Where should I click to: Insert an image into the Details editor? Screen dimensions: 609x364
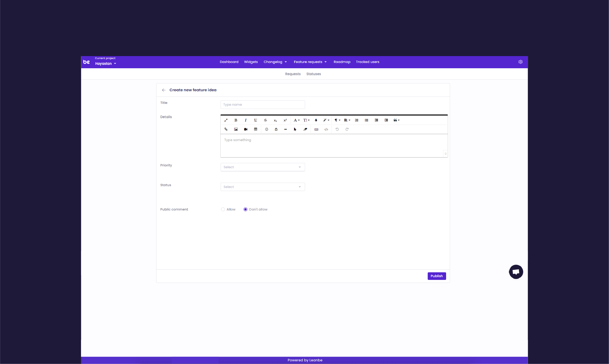236,129
